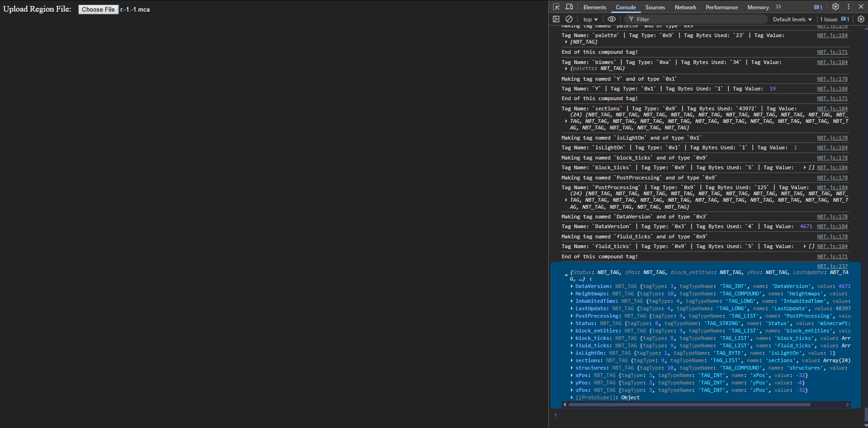Expand the Heightmaps NBT_TAG entry
The image size is (868, 428).
572,294
